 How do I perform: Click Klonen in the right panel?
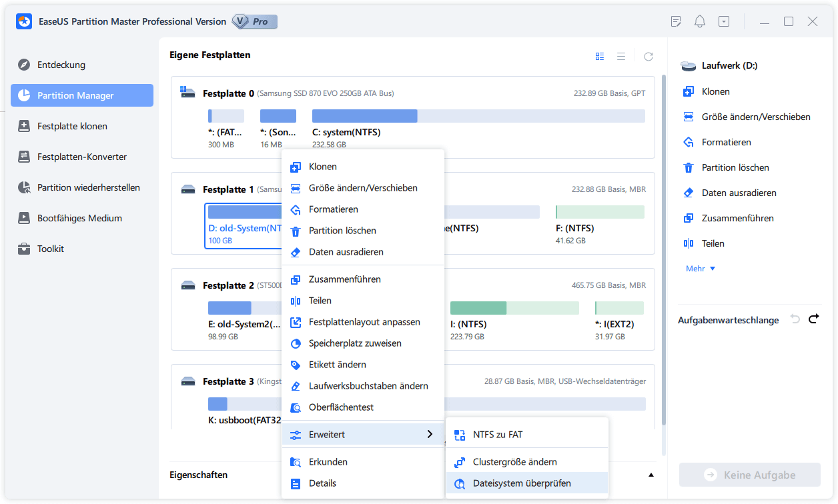coord(706,91)
